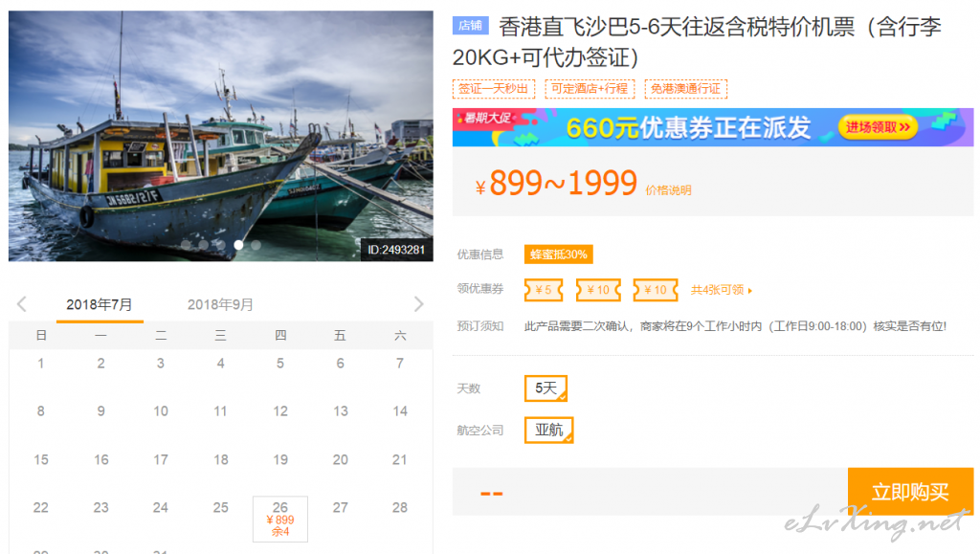Go to the next month in calendar
980x554 pixels.
pyautogui.click(x=419, y=304)
